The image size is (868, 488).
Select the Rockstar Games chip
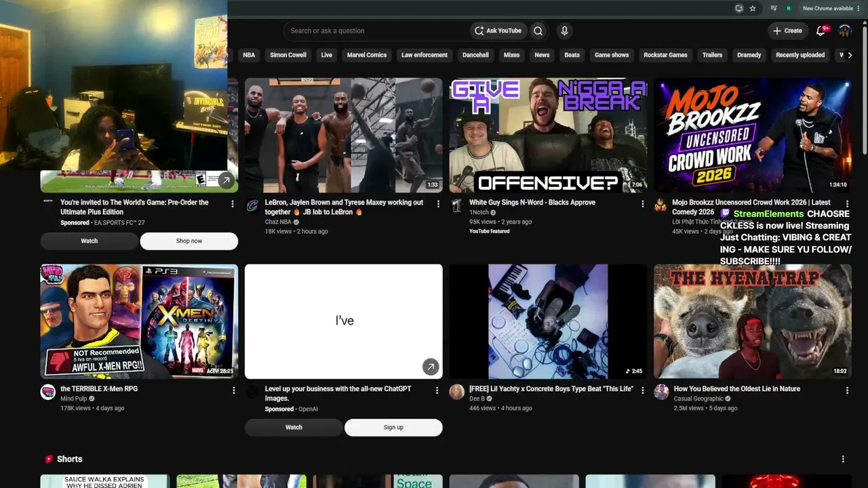(x=665, y=55)
